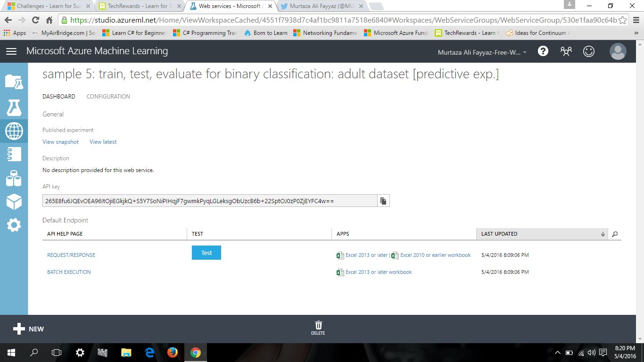Open the View snapshot link
This screenshot has width=644, height=362.
point(60,142)
